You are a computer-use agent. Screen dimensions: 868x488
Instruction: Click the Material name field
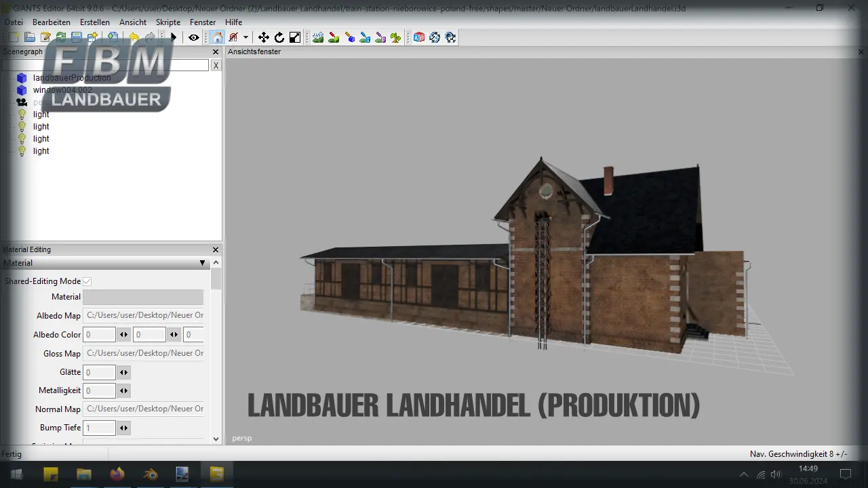click(143, 297)
